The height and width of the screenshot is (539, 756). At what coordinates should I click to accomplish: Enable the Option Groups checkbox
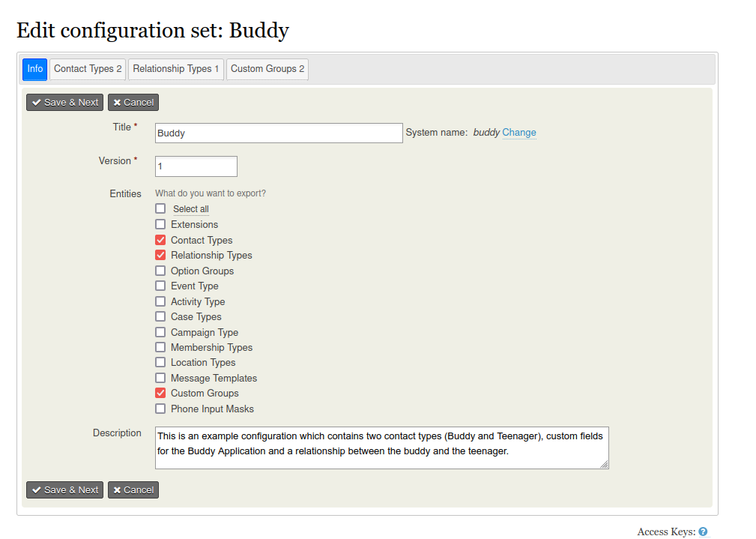(x=160, y=271)
